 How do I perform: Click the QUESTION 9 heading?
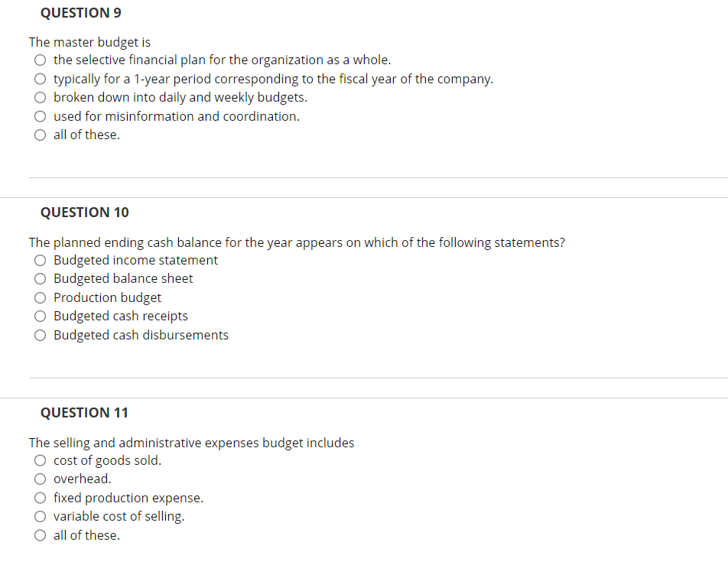[80, 12]
